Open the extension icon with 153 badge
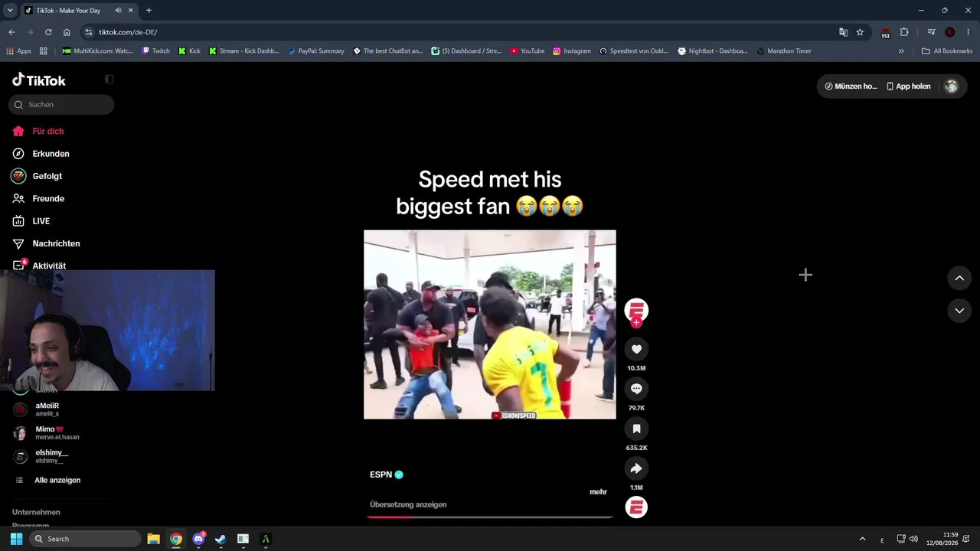This screenshot has height=551, width=980. 886,32
